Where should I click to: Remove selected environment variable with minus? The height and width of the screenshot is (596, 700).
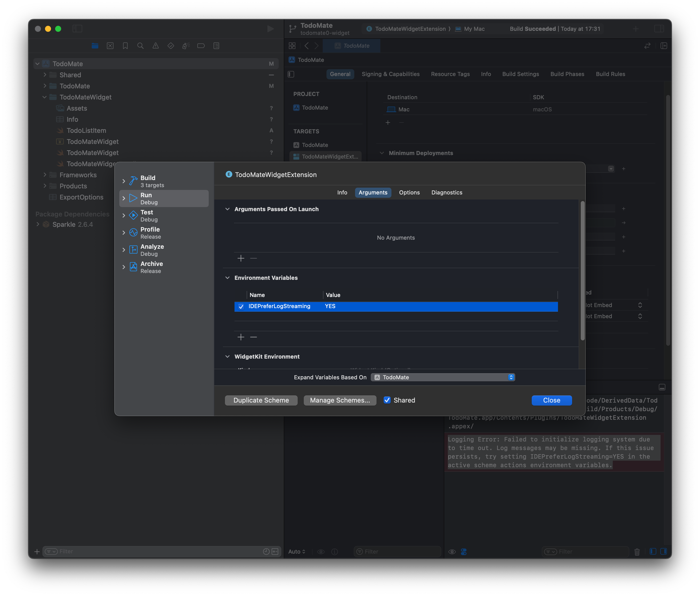point(253,337)
